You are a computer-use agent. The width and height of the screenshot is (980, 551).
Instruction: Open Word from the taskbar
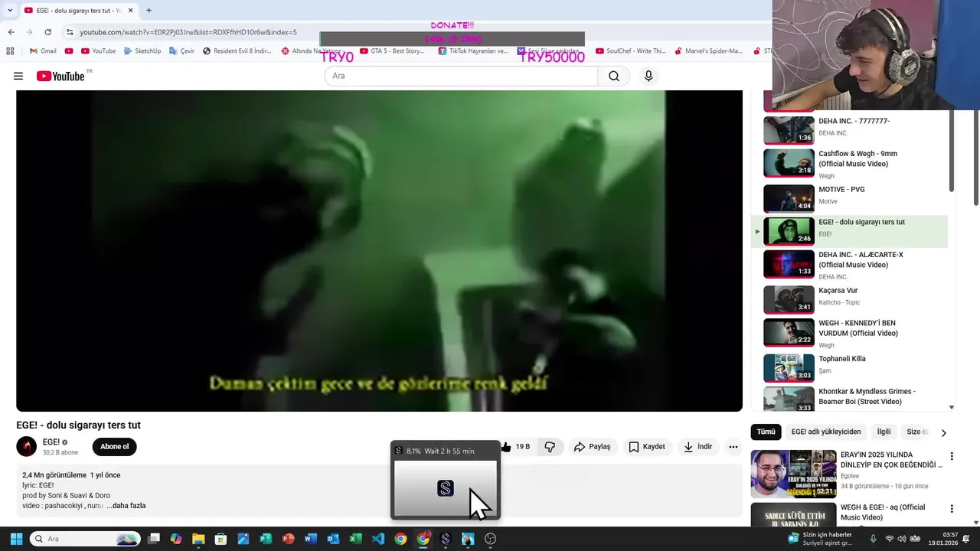point(310,539)
